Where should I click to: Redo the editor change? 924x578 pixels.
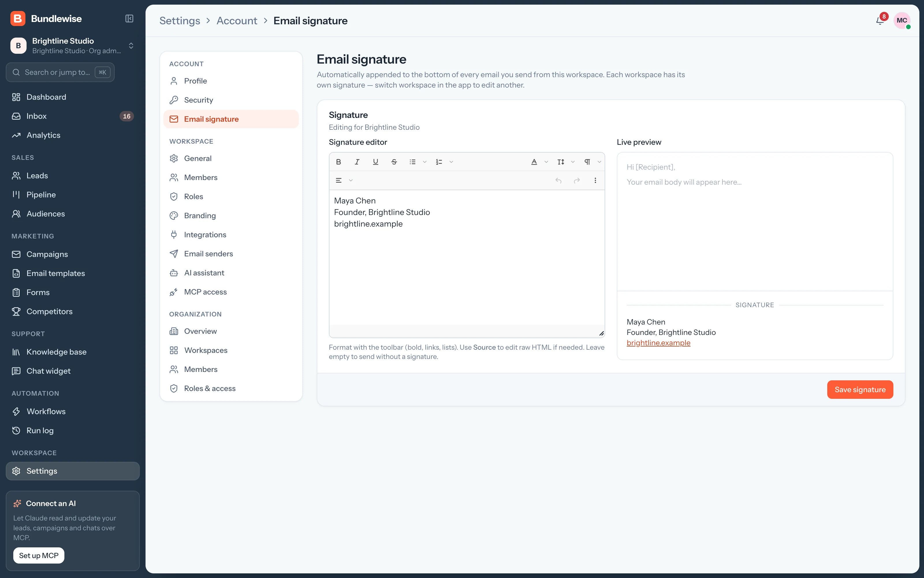(577, 180)
